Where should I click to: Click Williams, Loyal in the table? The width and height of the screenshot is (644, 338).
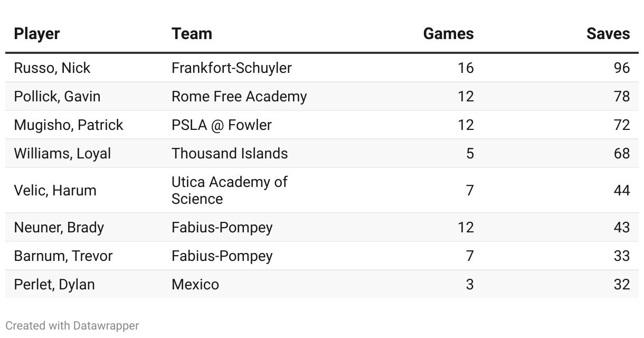click(x=62, y=154)
